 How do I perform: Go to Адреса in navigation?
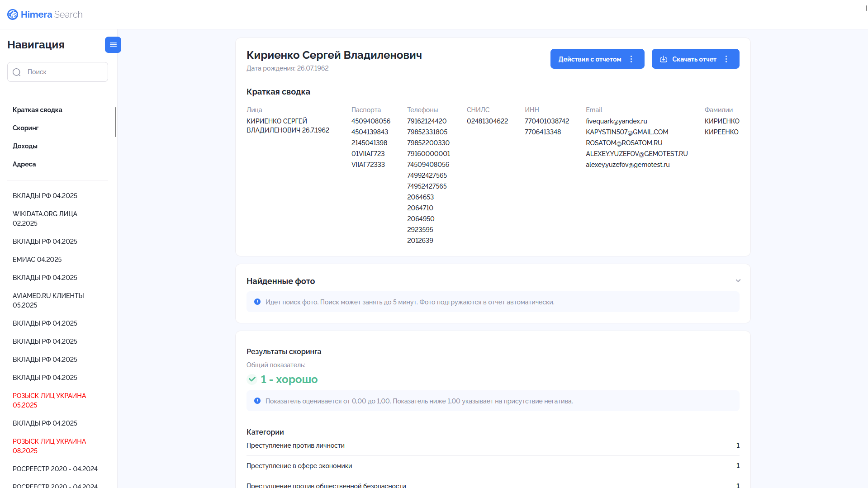pyautogui.click(x=24, y=164)
